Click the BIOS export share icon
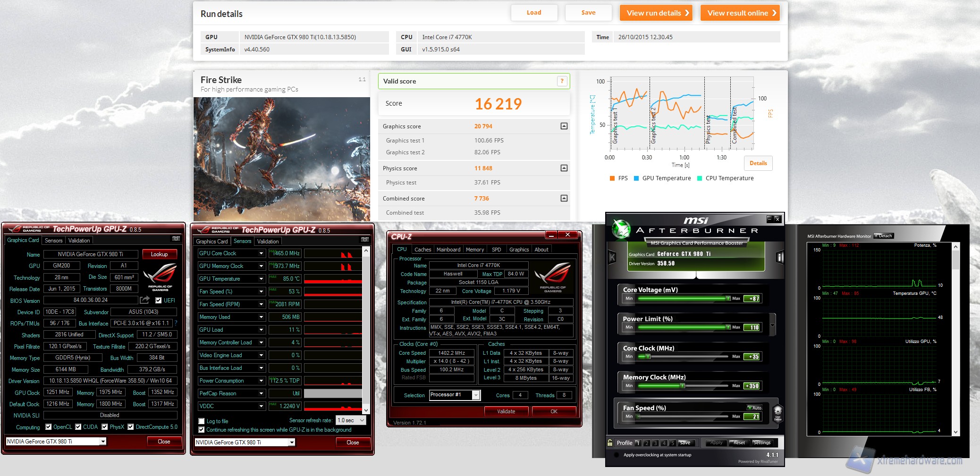Viewport: 980px width, 476px height. point(145,300)
